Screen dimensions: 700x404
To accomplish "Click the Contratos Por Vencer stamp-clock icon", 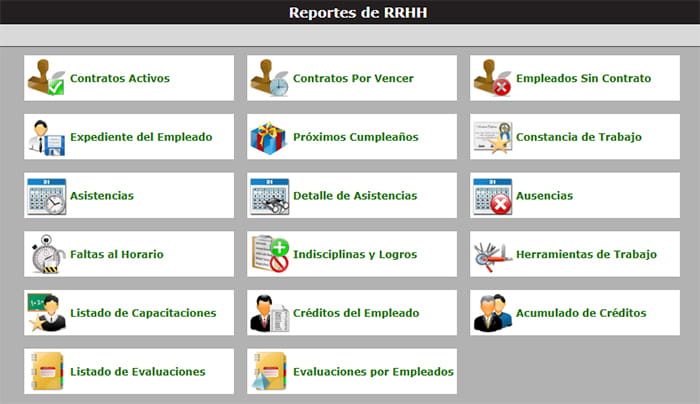I will (269, 78).
